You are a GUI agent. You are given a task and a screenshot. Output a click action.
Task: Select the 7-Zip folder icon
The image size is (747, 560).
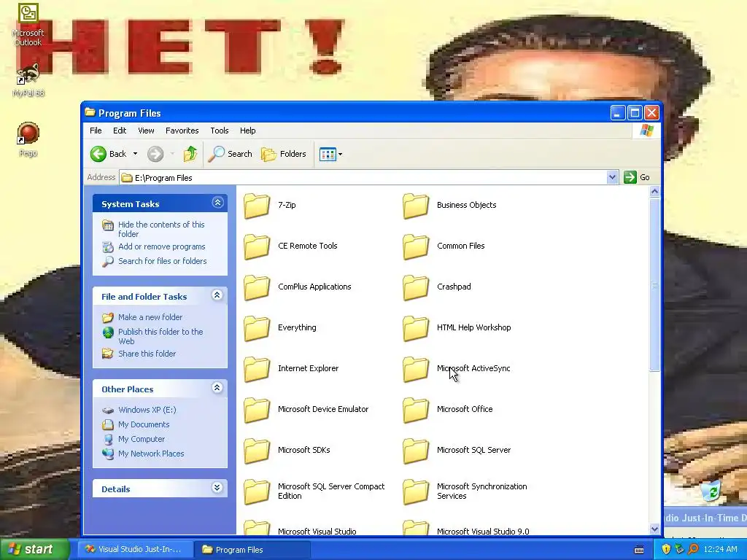point(257,206)
